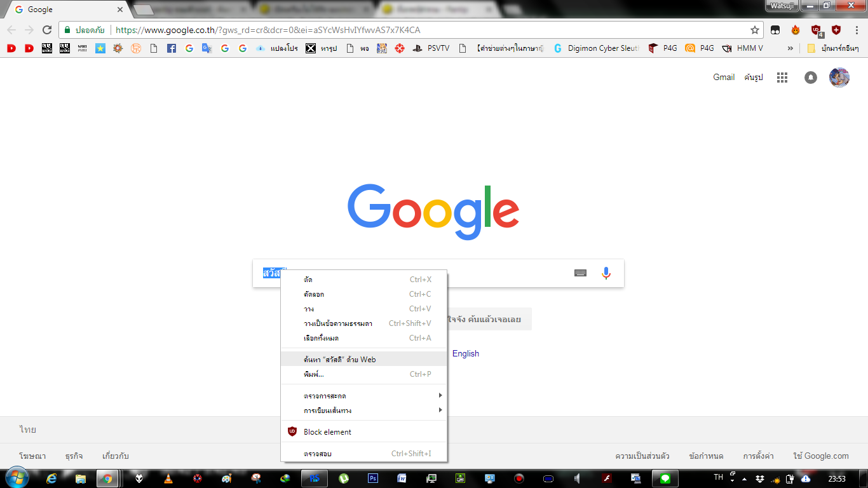Click the green secure padlock icon

[67, 30]
